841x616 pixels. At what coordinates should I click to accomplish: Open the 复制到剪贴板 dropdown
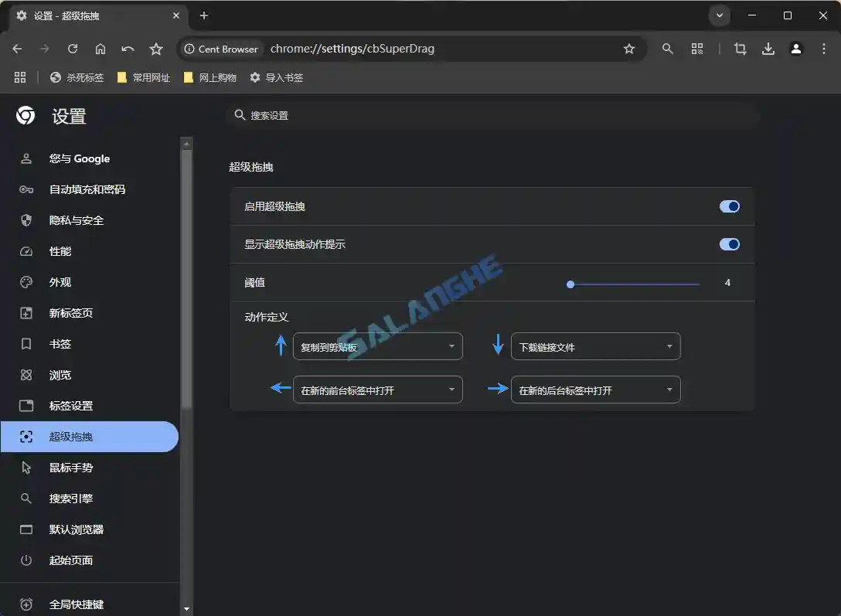pyautogui.click(x=377, y=346)
